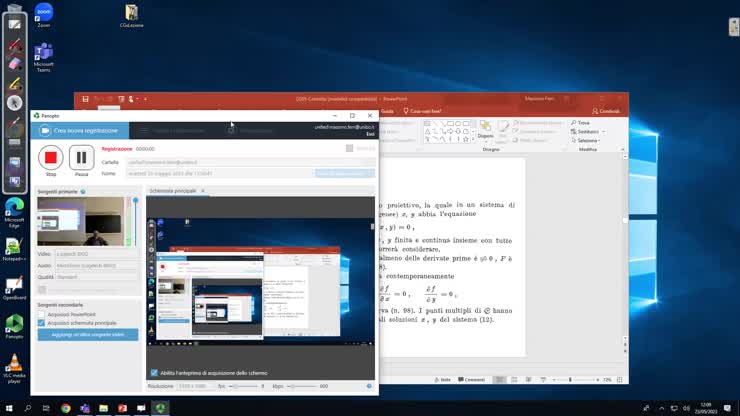Open VLC media player desktop icon

(x=15, y=367)
